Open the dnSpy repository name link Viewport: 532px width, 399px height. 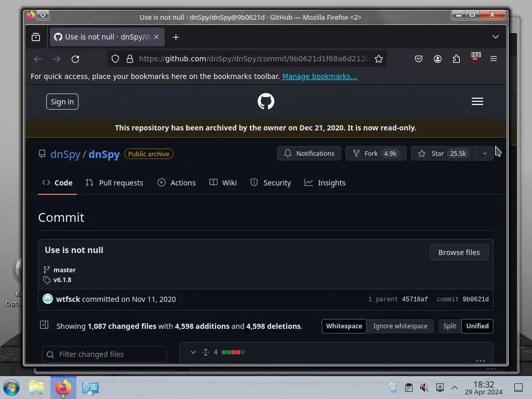(104, 154)
